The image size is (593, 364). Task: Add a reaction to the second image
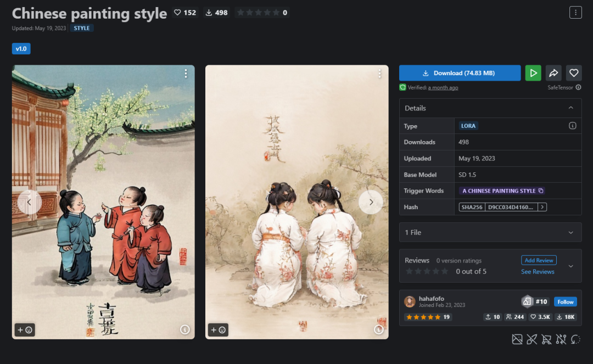tap(218, 329)
